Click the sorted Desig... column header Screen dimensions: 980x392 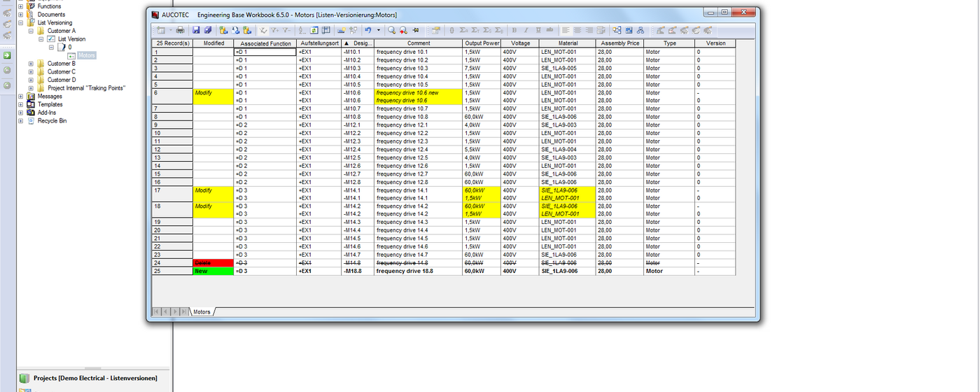point(358,43)
